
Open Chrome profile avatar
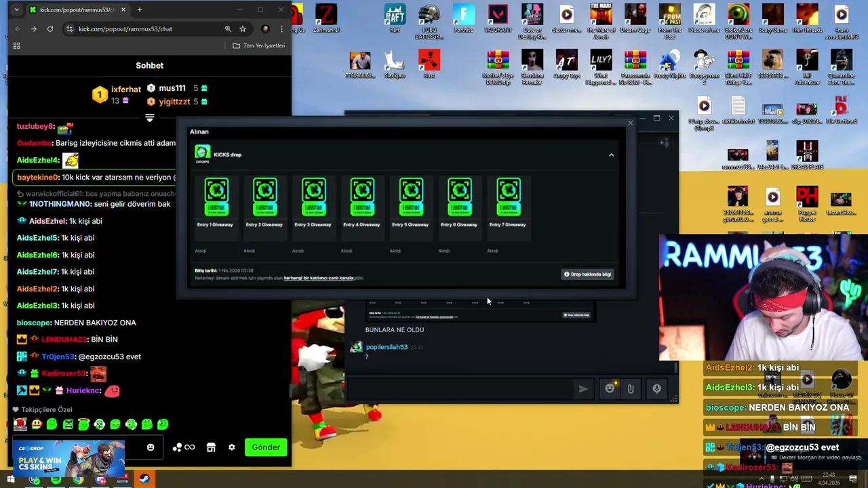click(265, 29)
